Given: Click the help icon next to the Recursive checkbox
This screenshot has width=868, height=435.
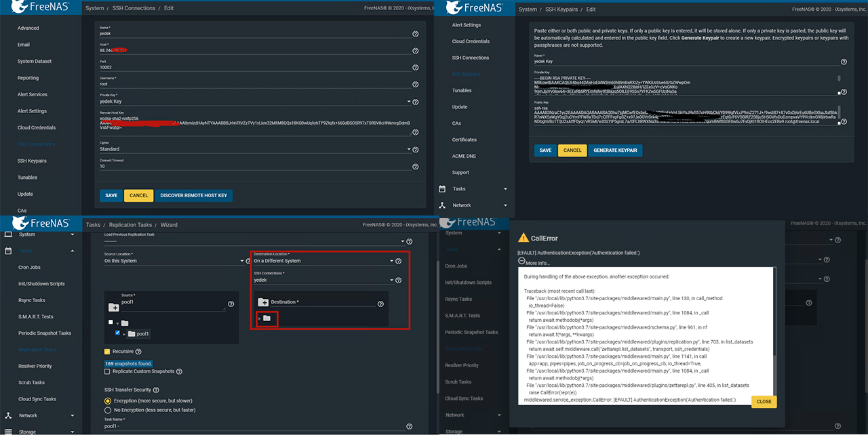Looking at the screenshot, I should (x=138, y=352).
